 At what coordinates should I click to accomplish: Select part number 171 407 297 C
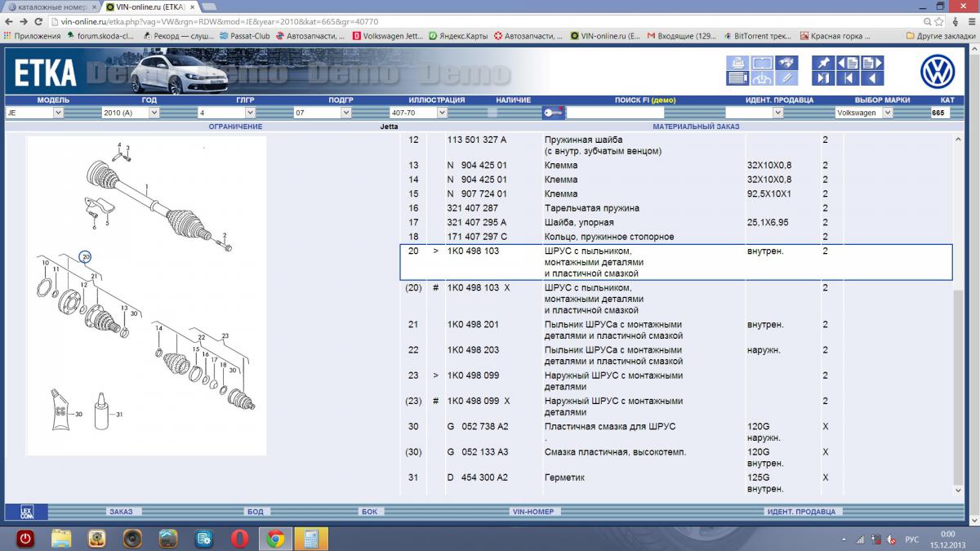tap(477, 237)
